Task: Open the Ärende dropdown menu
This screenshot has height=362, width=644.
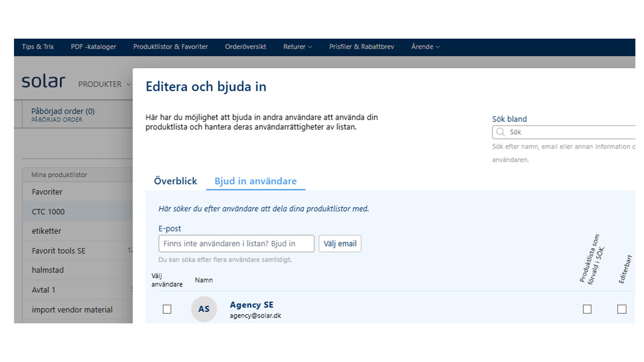Action: (x=425, y=47)
